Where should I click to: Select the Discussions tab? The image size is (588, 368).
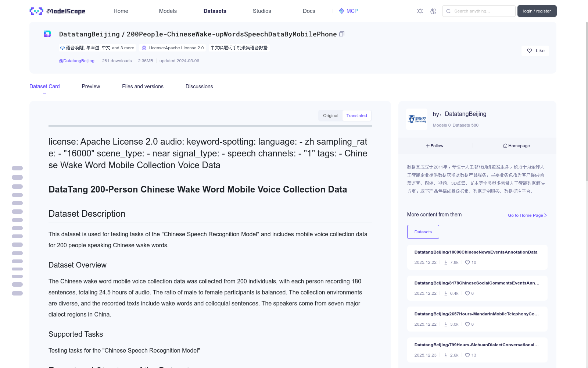[x=199, y=86]
